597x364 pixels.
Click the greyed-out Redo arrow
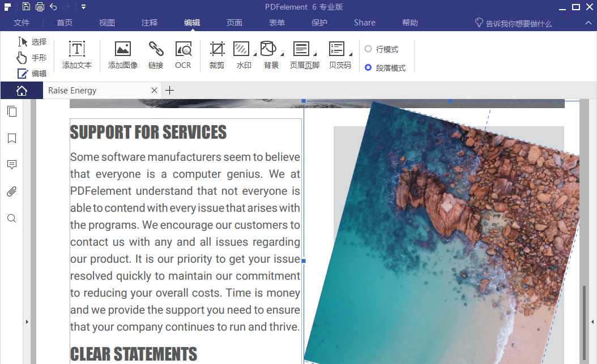66,6
